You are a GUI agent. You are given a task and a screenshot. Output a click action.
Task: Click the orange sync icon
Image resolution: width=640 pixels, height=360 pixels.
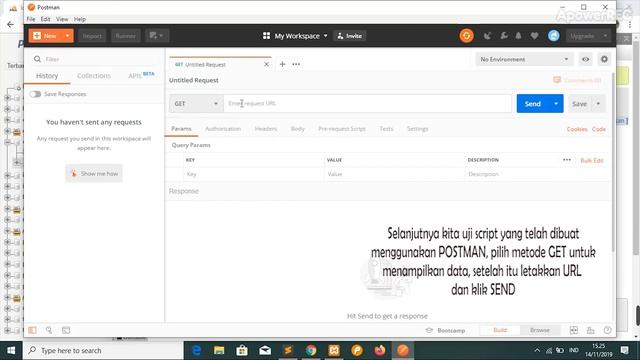click(x=466, y=36)
